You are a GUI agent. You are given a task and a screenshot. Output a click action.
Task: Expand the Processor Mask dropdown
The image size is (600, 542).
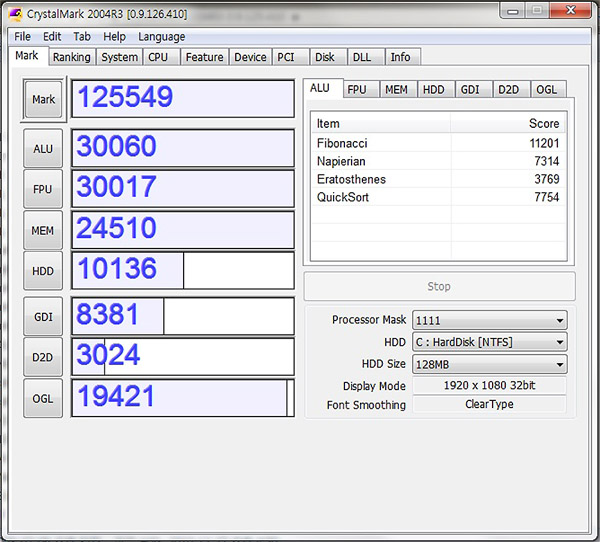[x=490, y=320]
